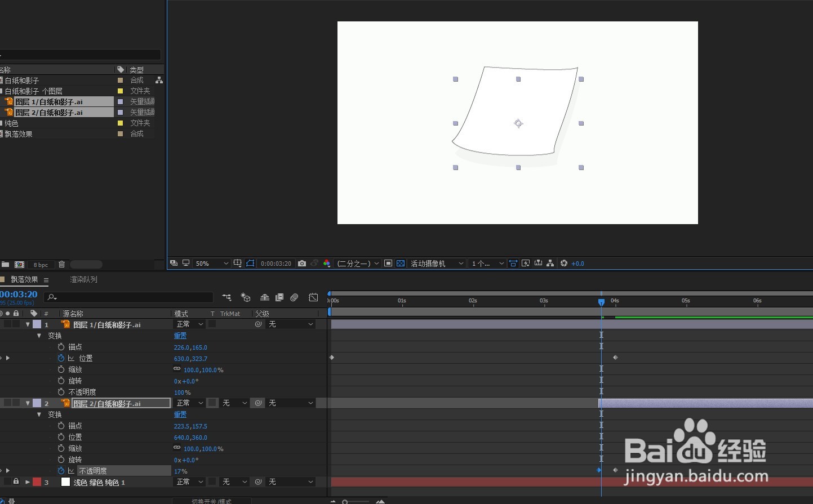The image size is (813, 504).
Task: Toggle the mask and shape path visibility icon
Action: 250,264
